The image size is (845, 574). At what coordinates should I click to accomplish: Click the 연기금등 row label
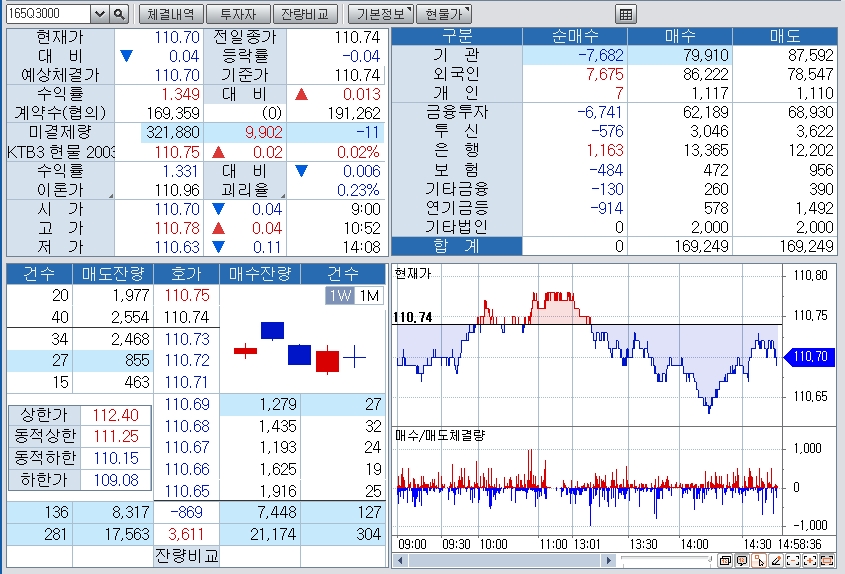click(456, 208)
